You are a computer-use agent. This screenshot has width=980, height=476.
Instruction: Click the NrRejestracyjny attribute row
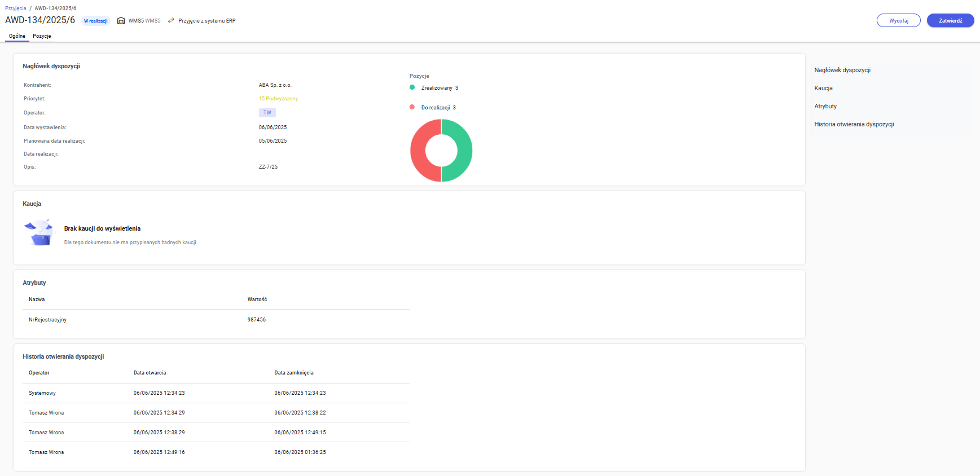pyautogui.click(x=216, y=320)
